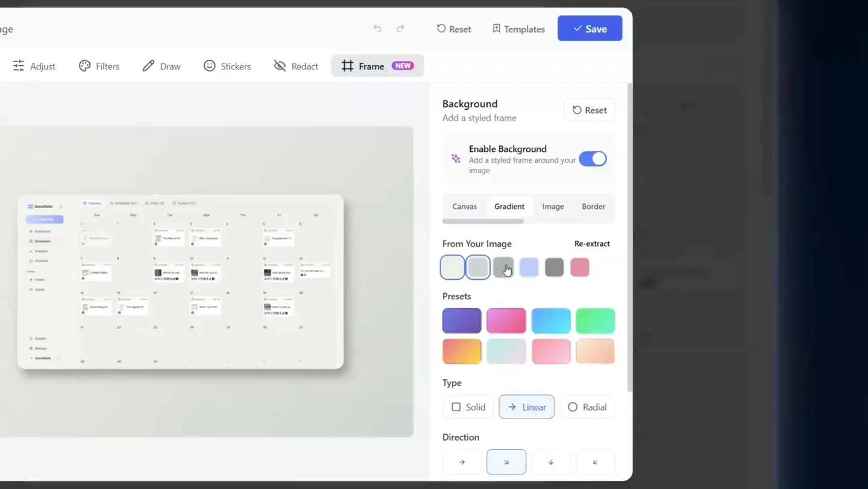Click the blue Save button

[590, 28]
